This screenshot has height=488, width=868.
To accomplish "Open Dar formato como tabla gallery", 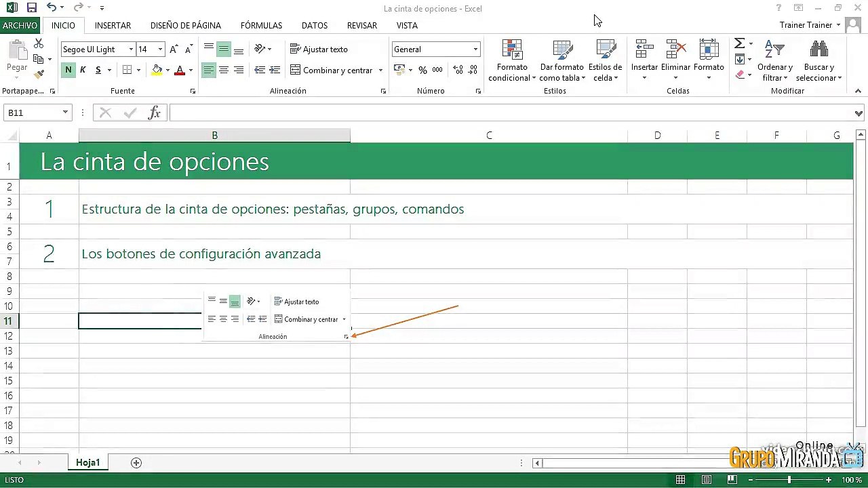I will point(562,60).
